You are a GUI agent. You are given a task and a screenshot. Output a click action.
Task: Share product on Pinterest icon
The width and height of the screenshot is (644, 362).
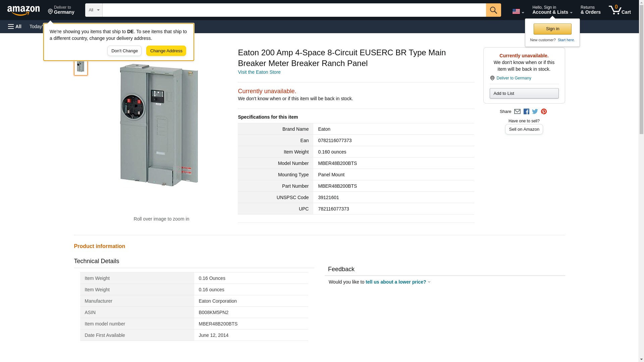(x=544, y=112)
